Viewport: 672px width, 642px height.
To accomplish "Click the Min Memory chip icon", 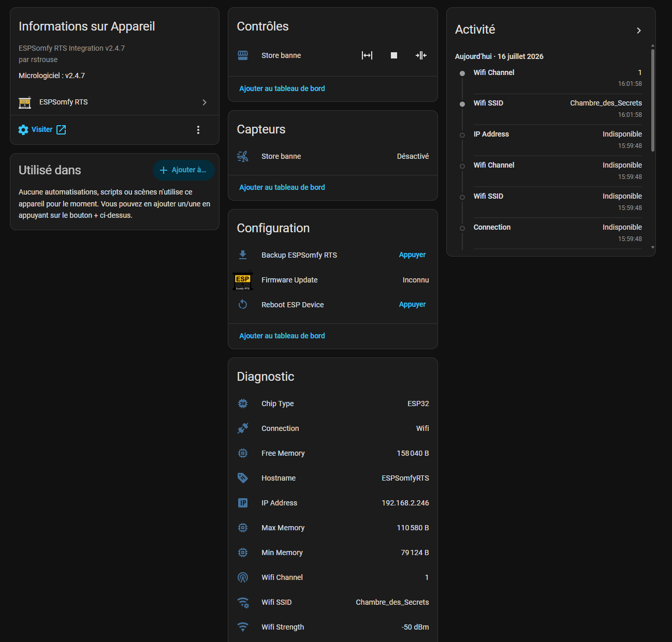I will click(x=243, y=553).
